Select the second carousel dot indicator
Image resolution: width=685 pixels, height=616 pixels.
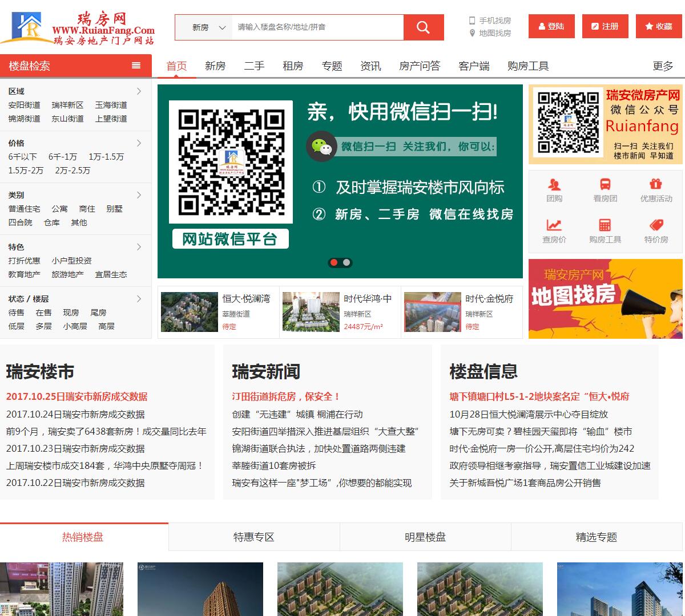pyautogui.click(x=346, y=262)
